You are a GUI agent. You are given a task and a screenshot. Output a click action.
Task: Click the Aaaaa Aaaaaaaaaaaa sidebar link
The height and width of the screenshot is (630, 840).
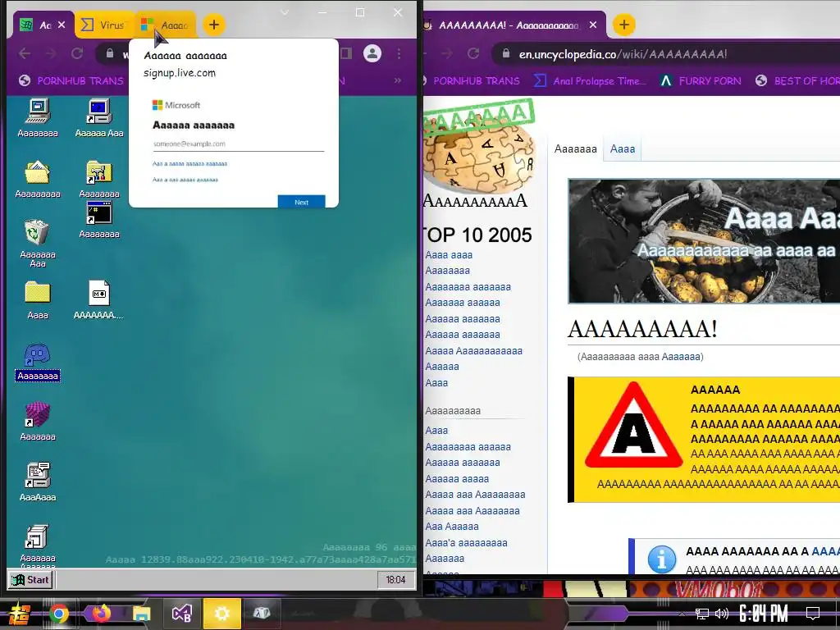(473, 351)
